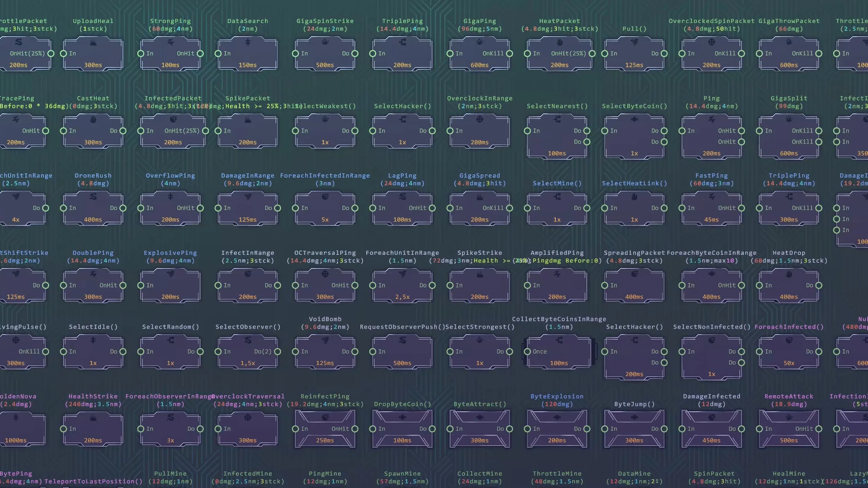Select the DropByteCoin() node
The height and width of the screenshot is (488, 868).
point(402,429)
